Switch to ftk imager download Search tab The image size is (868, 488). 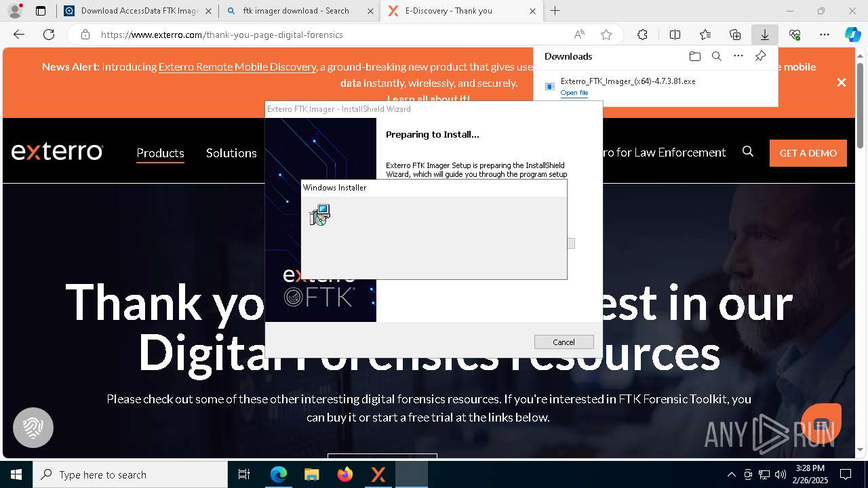(x=300, y=11)
